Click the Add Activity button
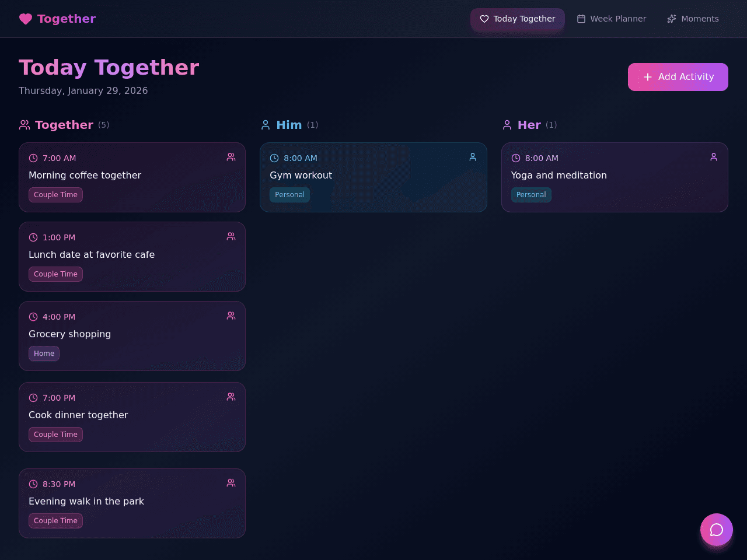747x560 pixels. tap(678, 77)
